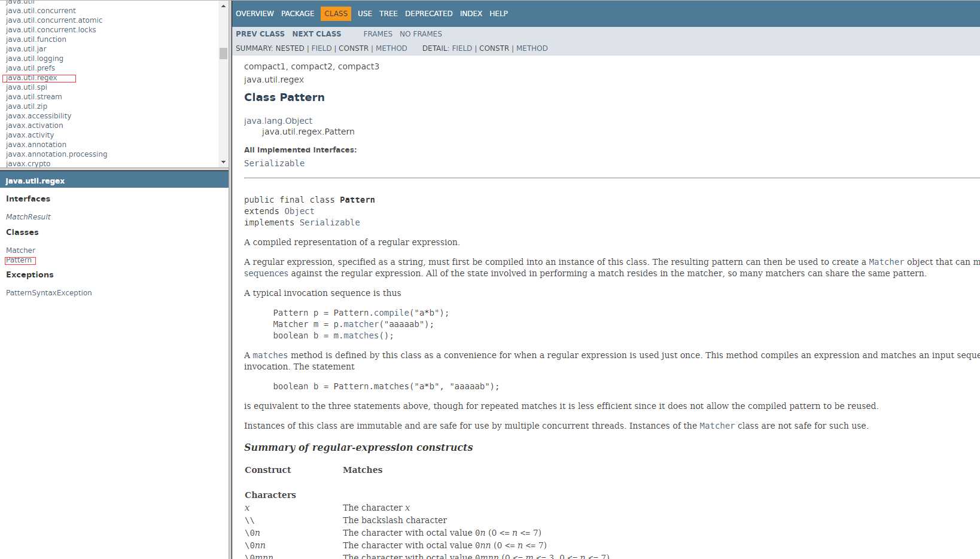Viewport: 980px width, 559px height.
Task: Jump to CONSTR detail
Action: coord(494,48)
